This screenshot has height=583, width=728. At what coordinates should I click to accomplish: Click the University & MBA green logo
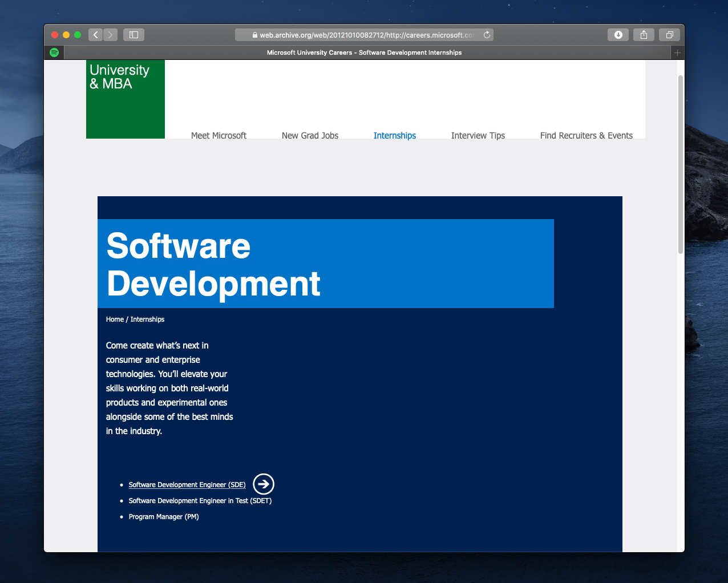click(x=126, y=99)
